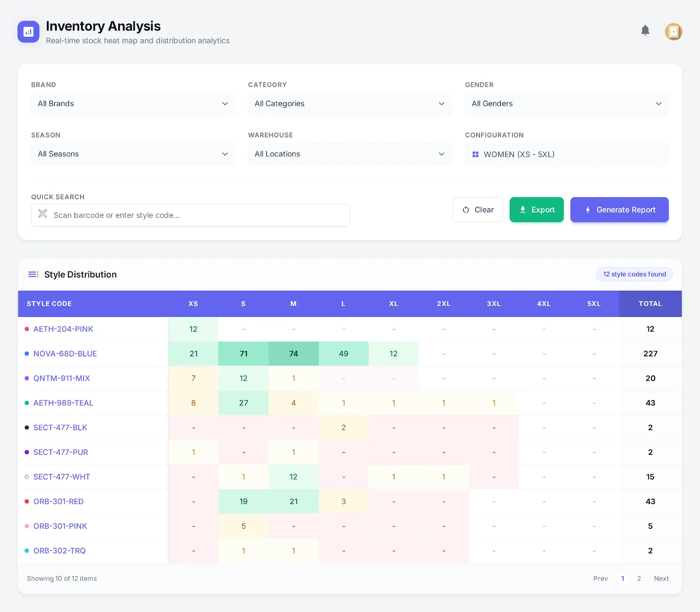This screenshot has height=612, width=700.
Task: Expand the All Seasons dropdown
Action: [x=133, y=154]
